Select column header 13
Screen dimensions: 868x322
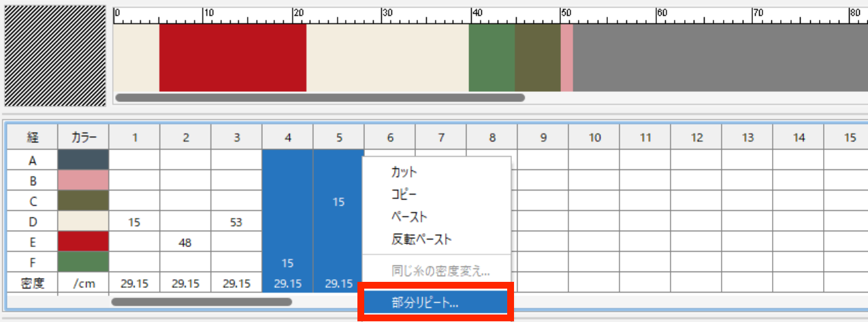[748, 138]
